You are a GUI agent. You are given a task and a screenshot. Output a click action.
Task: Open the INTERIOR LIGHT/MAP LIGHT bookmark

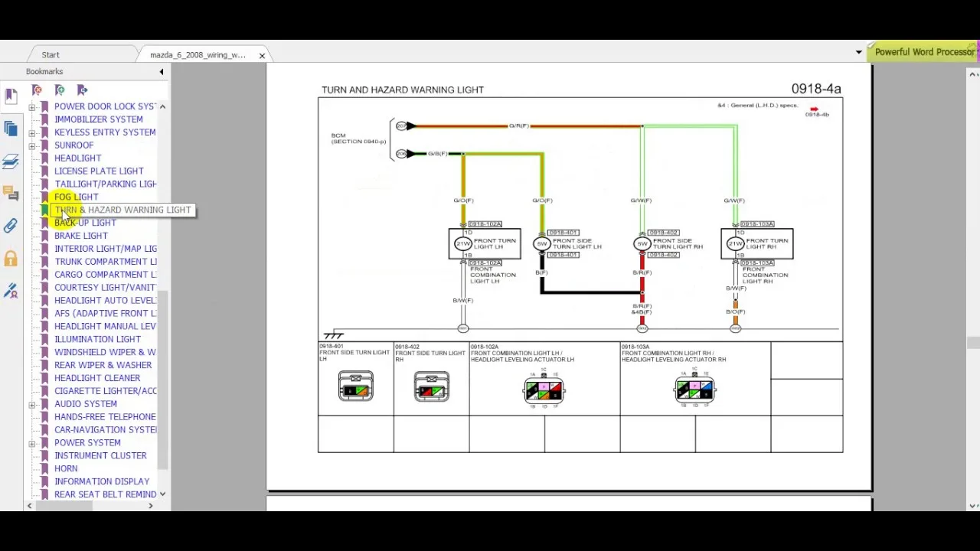point(105,249)
